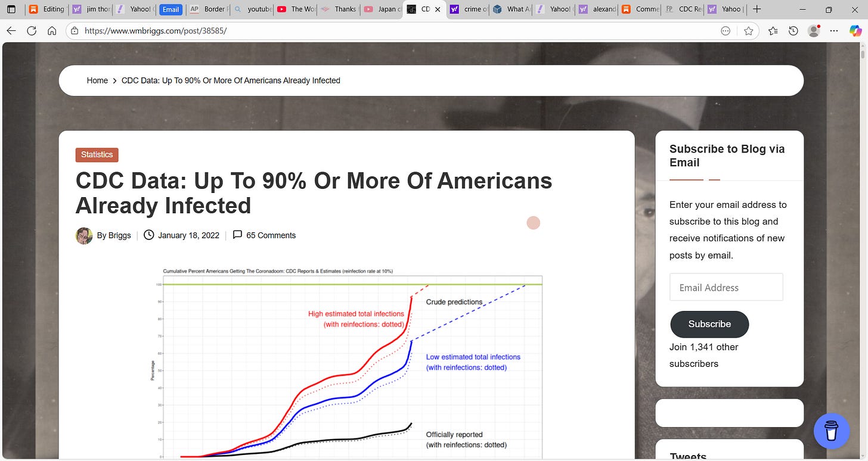This screenshot has height=461, width=868.
Task: Switch to the jim thor tab
Action: [x=91, y=10]
